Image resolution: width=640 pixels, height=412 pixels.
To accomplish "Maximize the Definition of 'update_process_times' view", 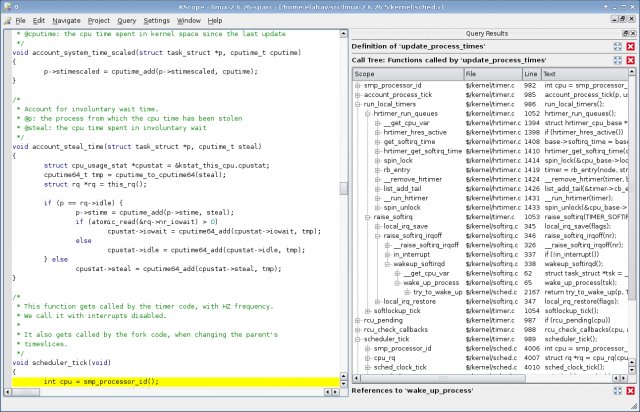I will coord(616,46).
